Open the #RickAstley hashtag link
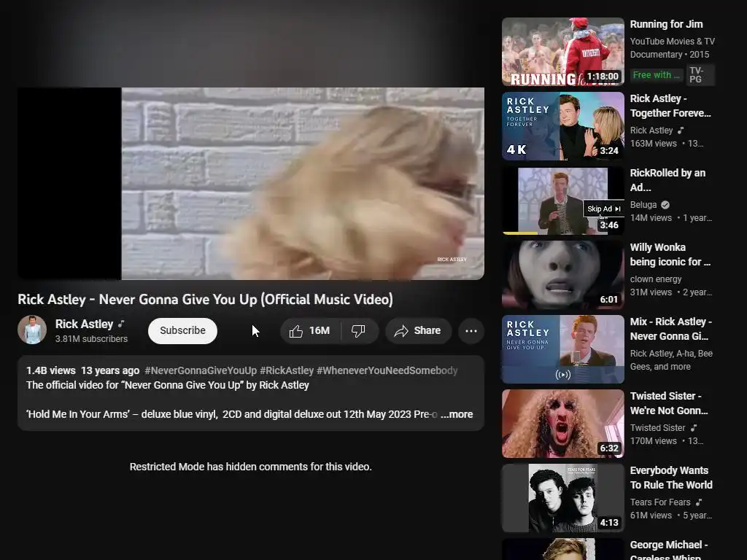 [287, 370]
